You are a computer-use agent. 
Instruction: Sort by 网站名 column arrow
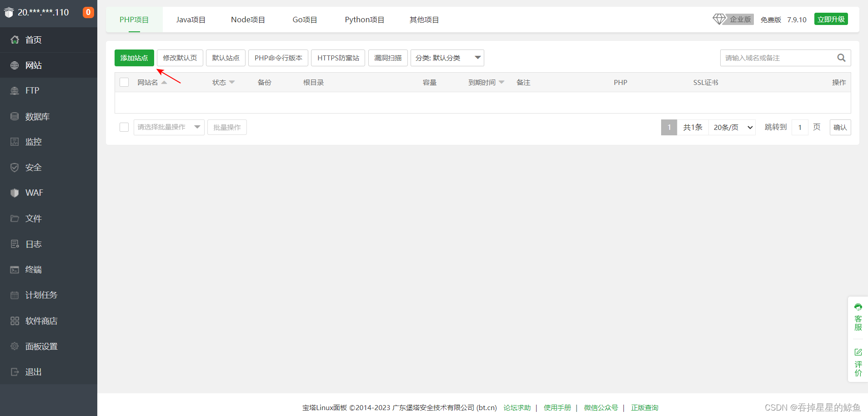click(x=164, y=82)
